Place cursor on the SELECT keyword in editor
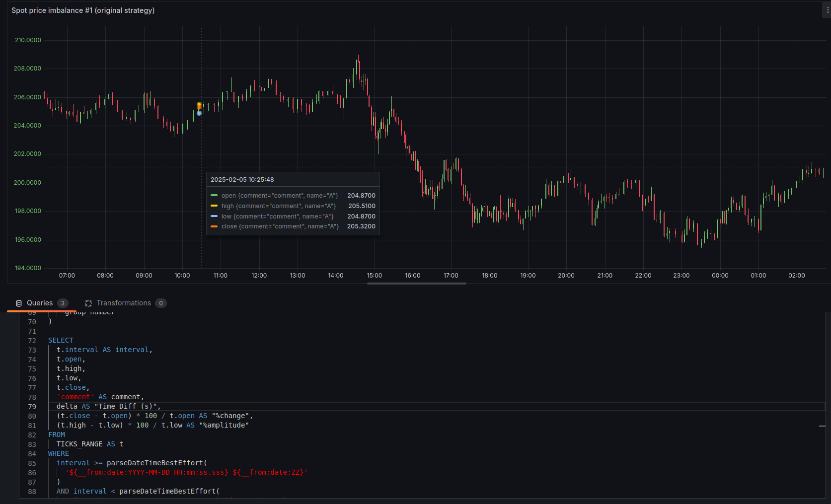This screenshot has width=831, height=504. pyautogui.click(x=61, y=340)
